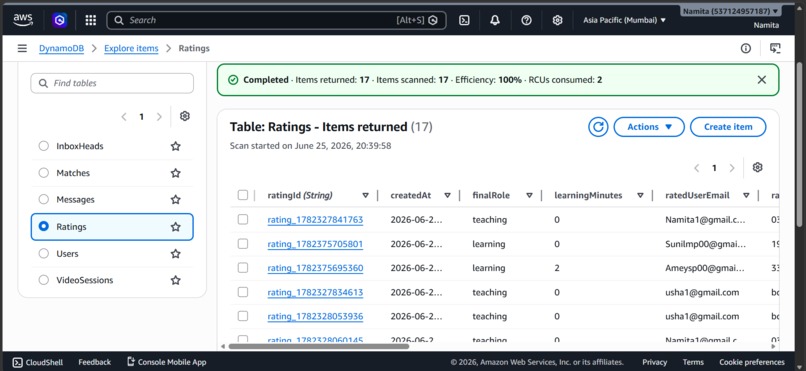
Task: Favorite the VideoSessions table star
Action: (176, 280)
